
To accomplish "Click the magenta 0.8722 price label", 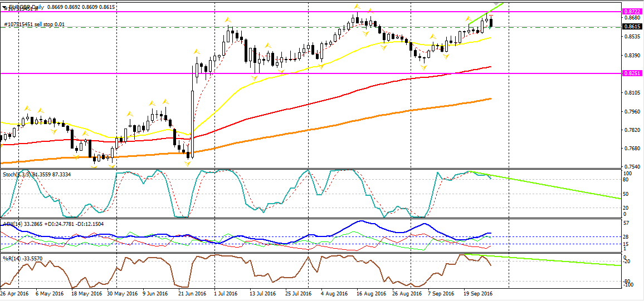I will tap(633, 12).
